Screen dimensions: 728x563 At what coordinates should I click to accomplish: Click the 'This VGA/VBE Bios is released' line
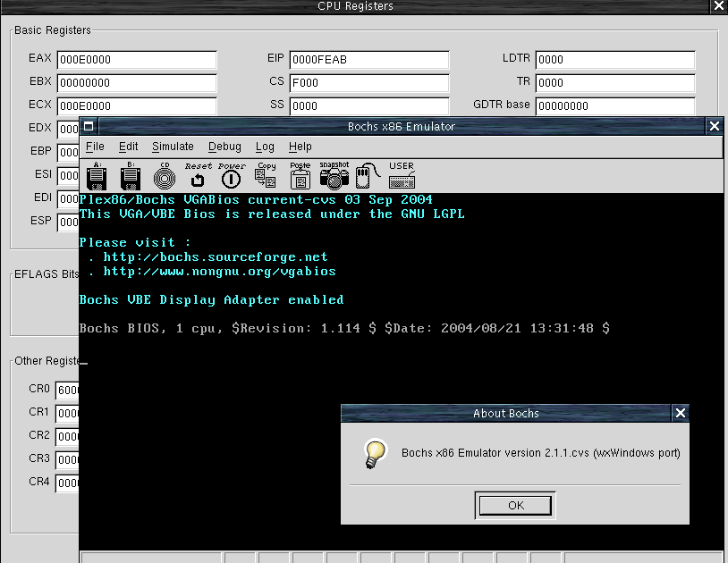click(272, 214)
